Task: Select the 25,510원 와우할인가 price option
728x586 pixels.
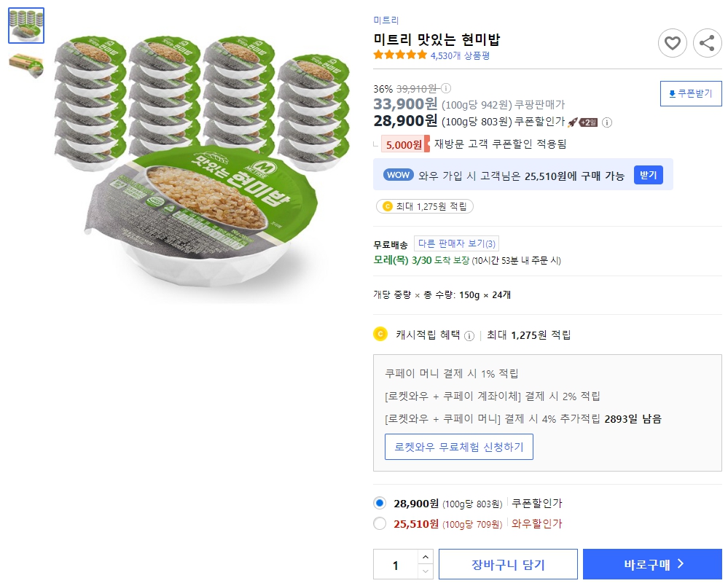Action: tap(380, 523)
